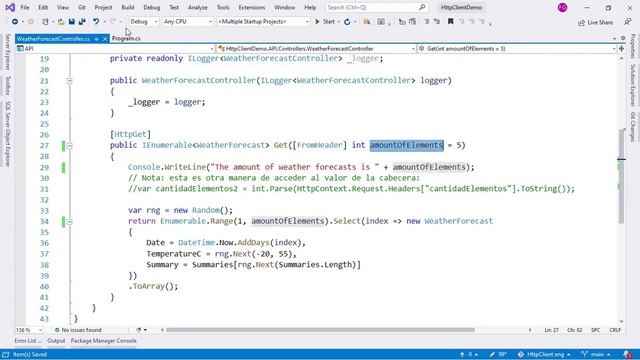
Task: Click the Save All icon
Action: pyautogui.click(x=82, y=22)
